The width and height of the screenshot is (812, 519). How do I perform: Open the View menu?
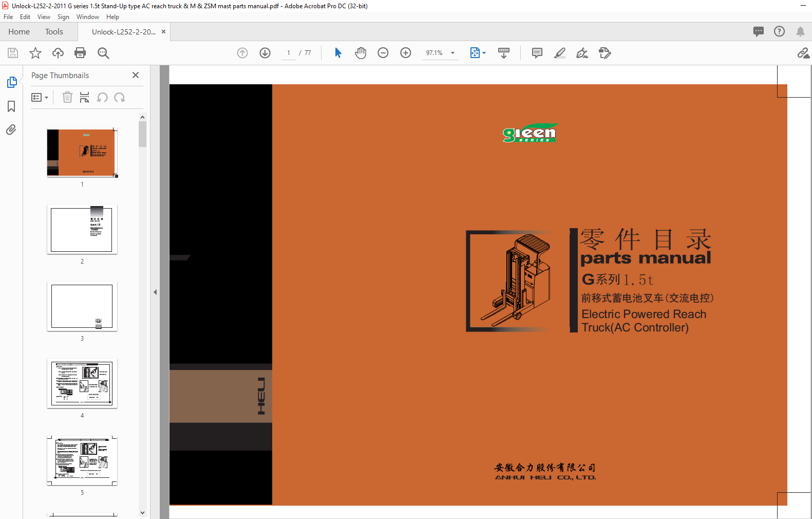coord(44,17)
